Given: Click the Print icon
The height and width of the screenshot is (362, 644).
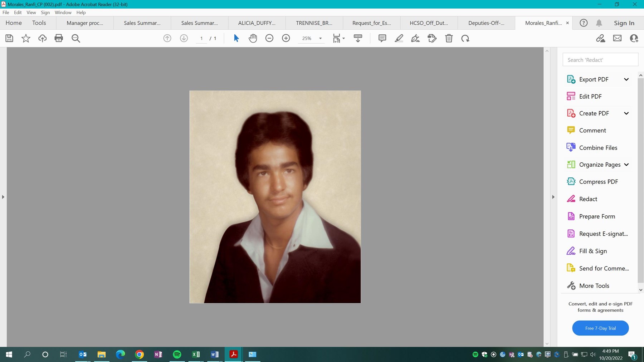Looking at the screenshot, I should click(59, 38).
